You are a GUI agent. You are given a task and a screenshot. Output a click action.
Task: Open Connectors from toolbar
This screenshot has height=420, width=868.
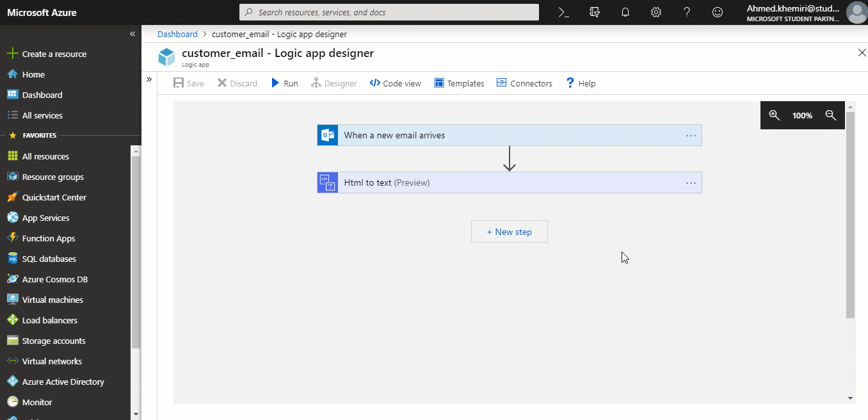[x=524, y=83]
